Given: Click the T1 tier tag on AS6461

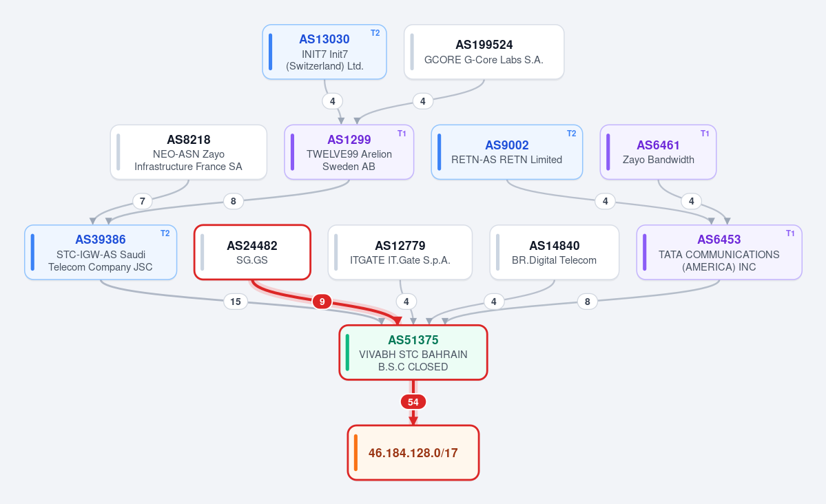Looking at the screenshot, I should (705, 134).
